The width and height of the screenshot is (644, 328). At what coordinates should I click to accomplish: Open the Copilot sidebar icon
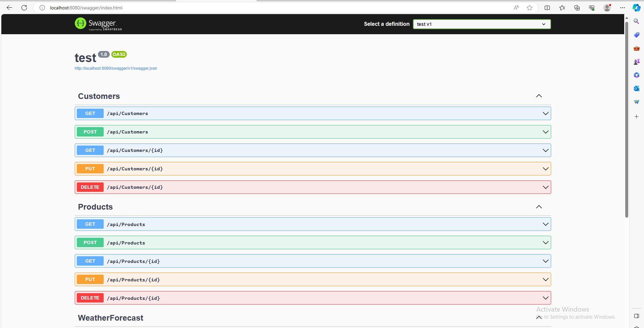(636, 8)
